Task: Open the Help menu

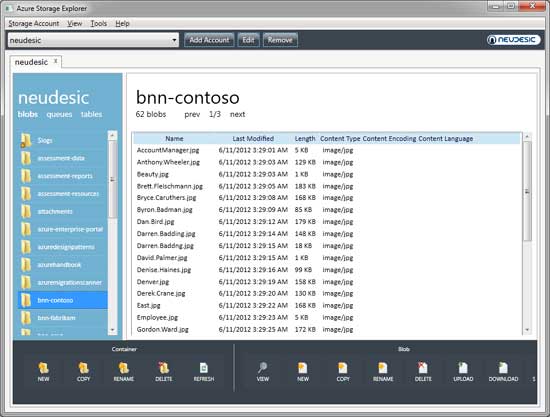Action: point(122,23)
